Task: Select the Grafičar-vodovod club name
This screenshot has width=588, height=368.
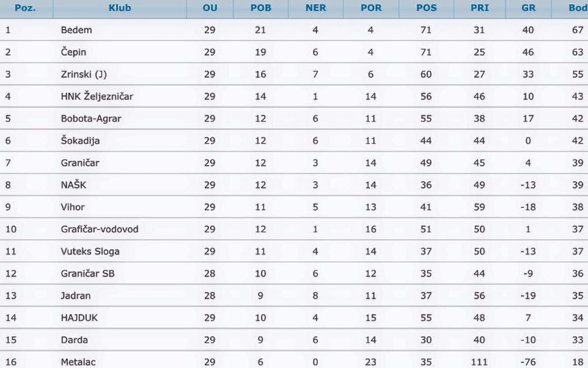Action: (x=100, y=229)
